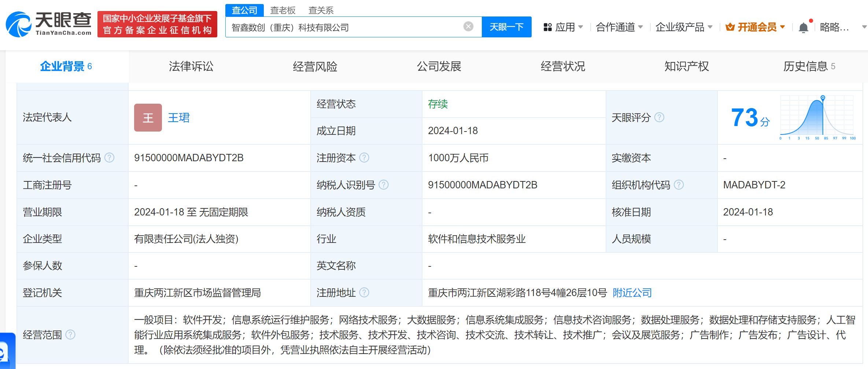Screen dimensions: 868x369
Task: Click 重庆两江新区市场监督管理局 value
Action: click(x=197, y=292)
